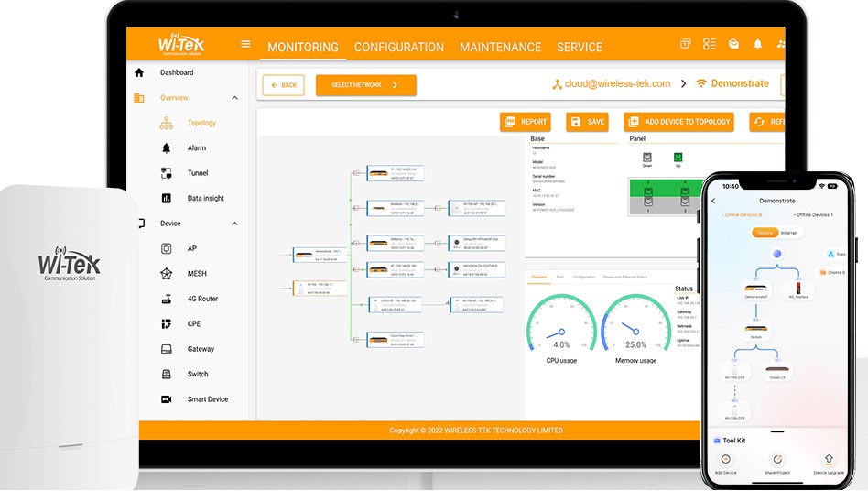Click the copy windows icon in the header

click(x=685, y=44)
